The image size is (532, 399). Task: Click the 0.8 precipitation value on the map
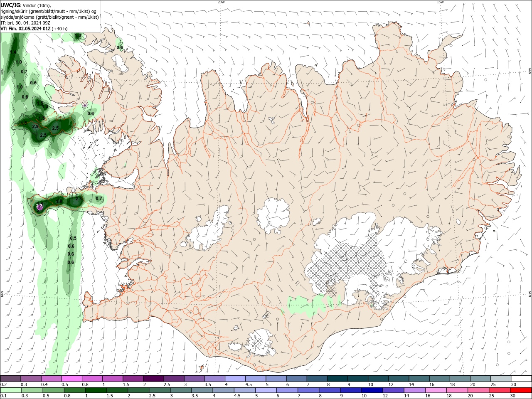pos(25,97)
